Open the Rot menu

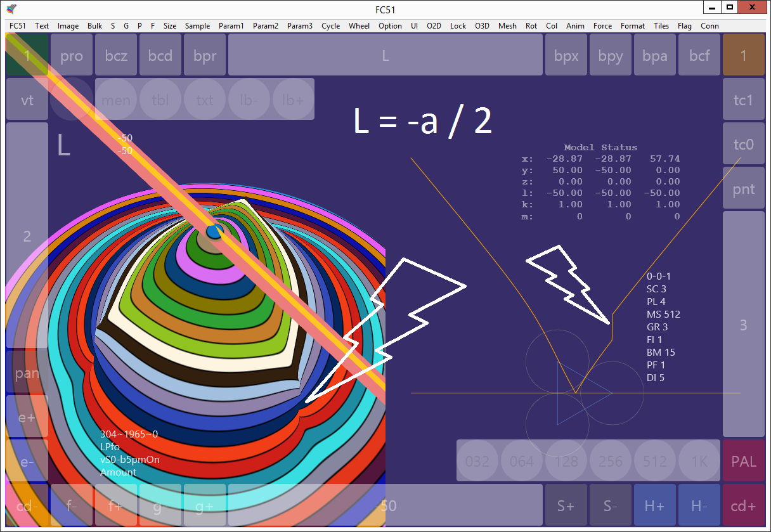[x=531, y=26]
